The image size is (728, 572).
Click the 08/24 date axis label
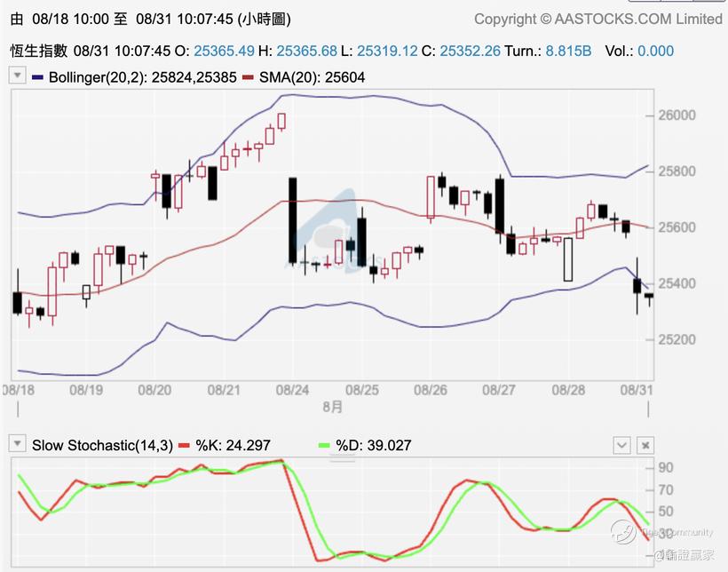[x=292, y=389]
